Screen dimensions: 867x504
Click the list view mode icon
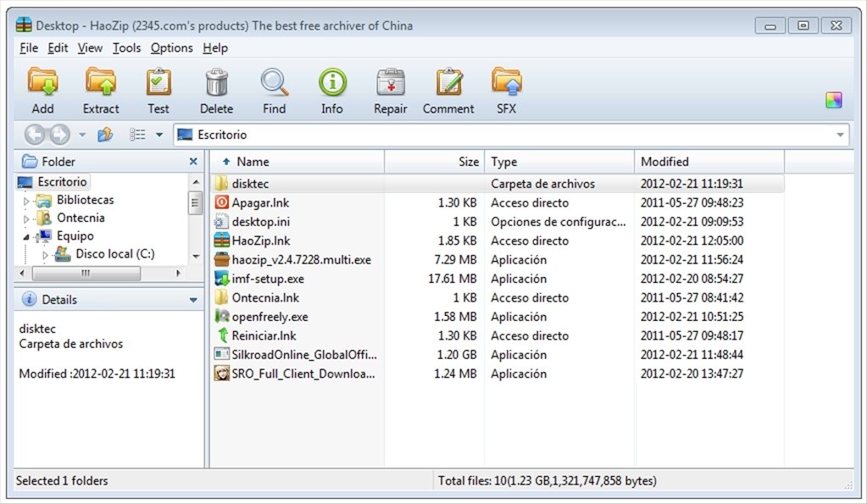tap(137, 135)
